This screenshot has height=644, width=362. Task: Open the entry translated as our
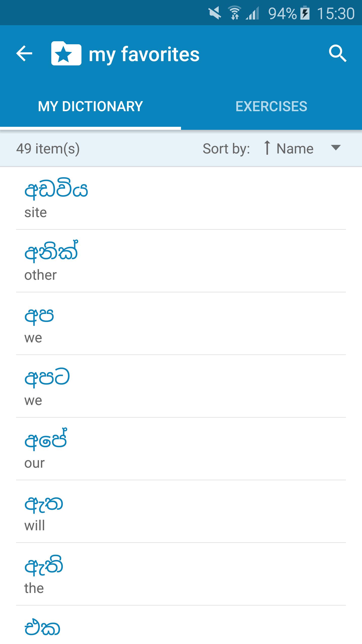181,449
